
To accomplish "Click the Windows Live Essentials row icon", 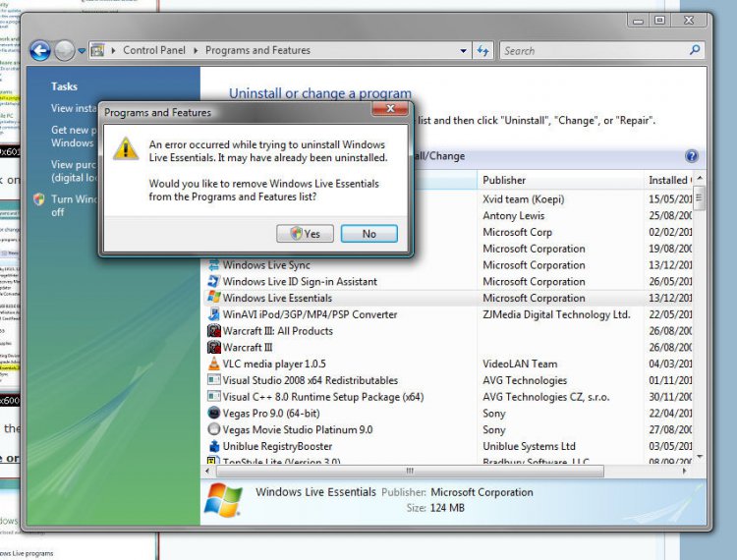I will (x=214, y=298).
